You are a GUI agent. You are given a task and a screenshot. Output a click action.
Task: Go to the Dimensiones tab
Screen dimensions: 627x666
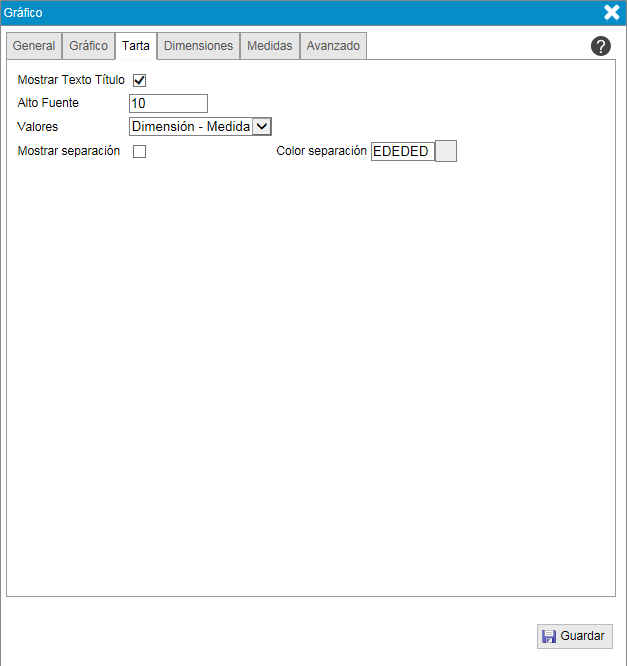198,46
